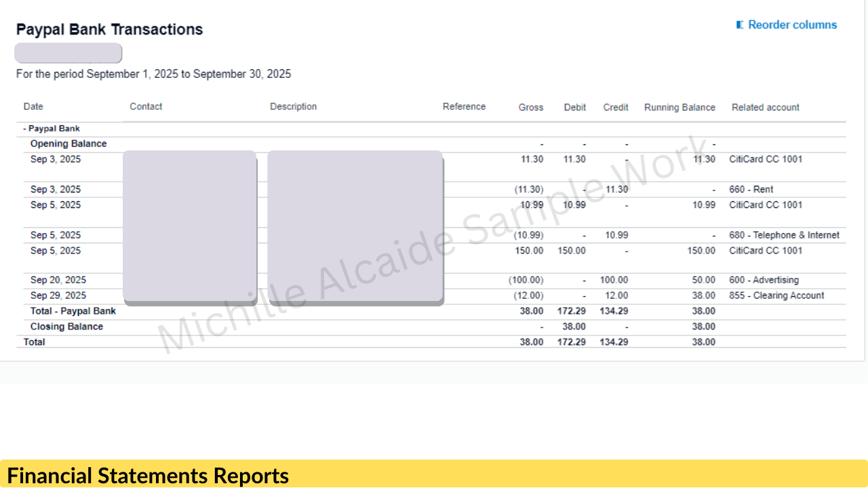The image size is (868, 488).
Task: Open the '660 - Rent' related account
Action: (751, 190)
